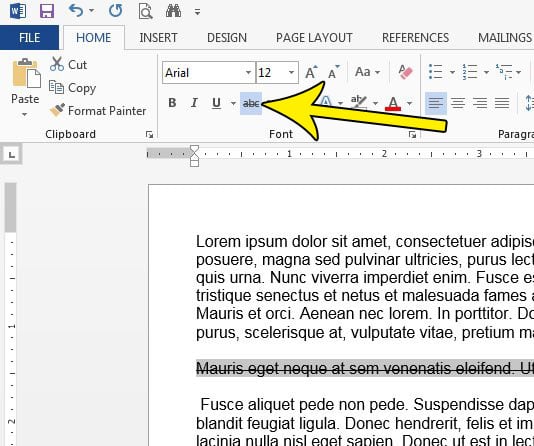Switch to the REFERENCES tab
This screenshot has width=534, height=446.
point(415,37)
